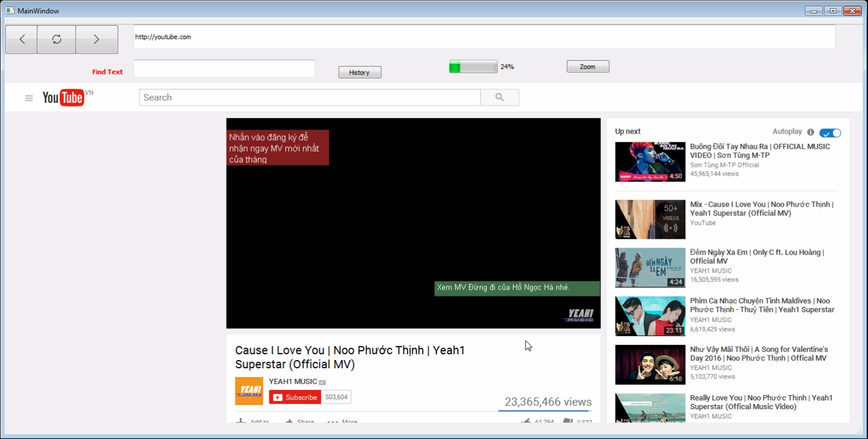Click the MainWindow title bar app icon
Viewport: 868px width, 439px height.
click(x=10, y=11)
